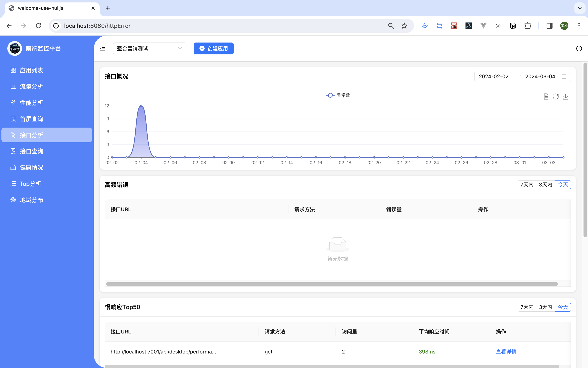Select 7天内 in 高频错误

point(527,185)
